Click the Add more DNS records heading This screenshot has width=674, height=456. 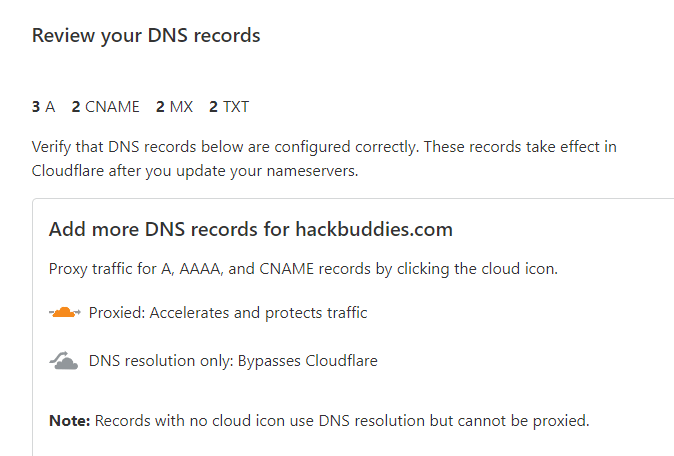[x=251, y=229]
